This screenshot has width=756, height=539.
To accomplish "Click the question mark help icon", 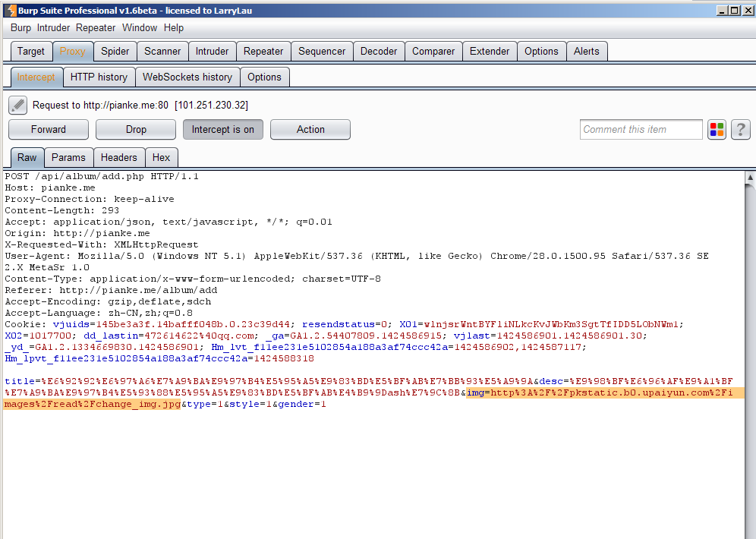I will pyautogui.click(x=741, y=130).
